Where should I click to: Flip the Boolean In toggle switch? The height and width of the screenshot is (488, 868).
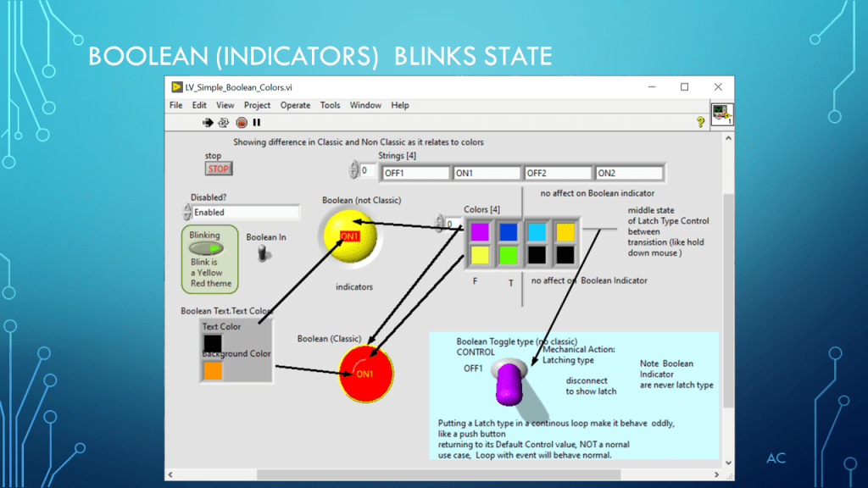(264, 252)
